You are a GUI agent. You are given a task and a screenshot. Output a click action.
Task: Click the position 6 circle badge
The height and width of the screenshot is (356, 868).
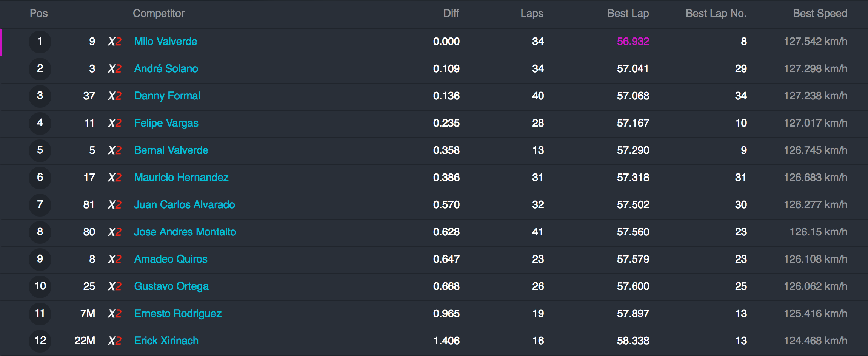click(x=40, y=178)
